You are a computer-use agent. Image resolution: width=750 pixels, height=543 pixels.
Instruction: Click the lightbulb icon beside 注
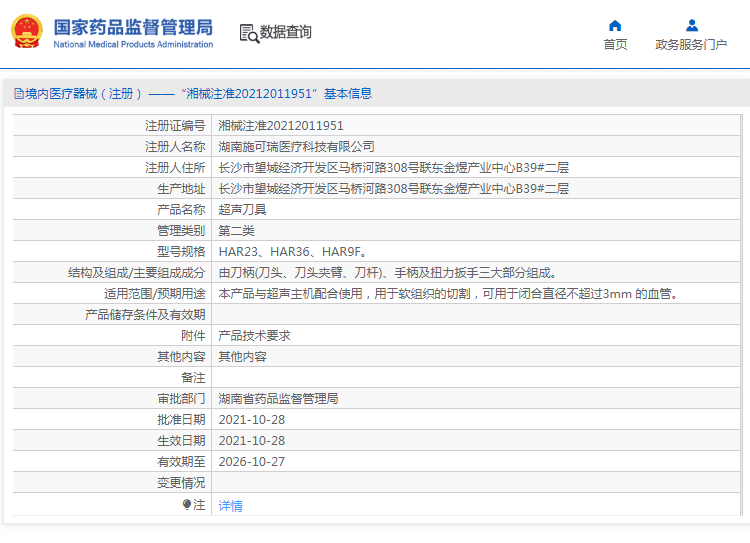click(x=187, y=505)
